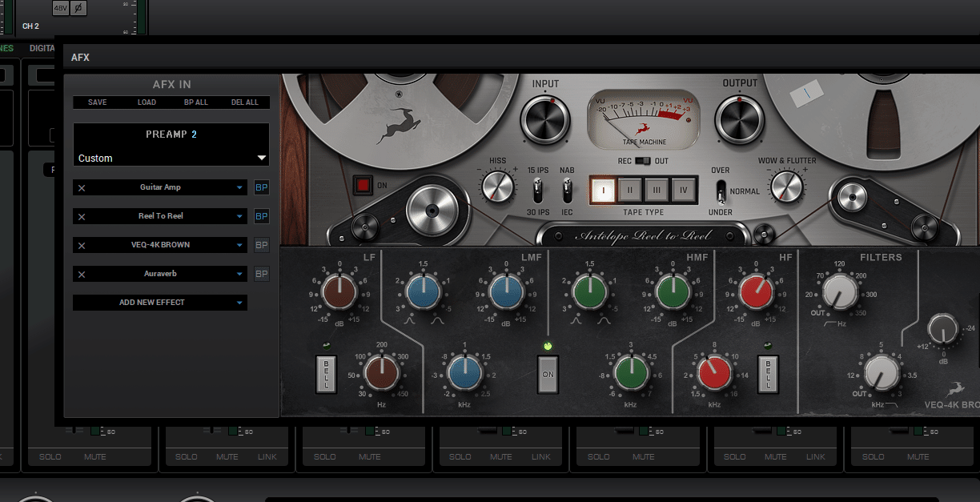
Task: Open the ADD NEW EFFECT dropdown
Action: (x=160, y=303)
